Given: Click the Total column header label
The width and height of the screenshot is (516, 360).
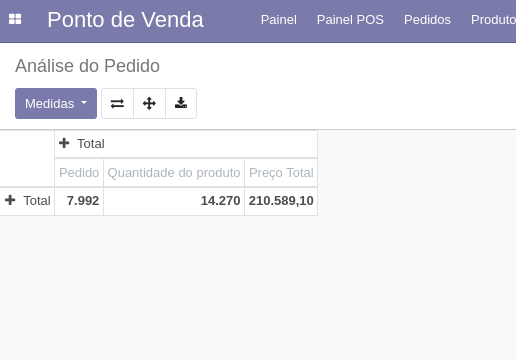Looking at the screenshot, I should (91, 144).
